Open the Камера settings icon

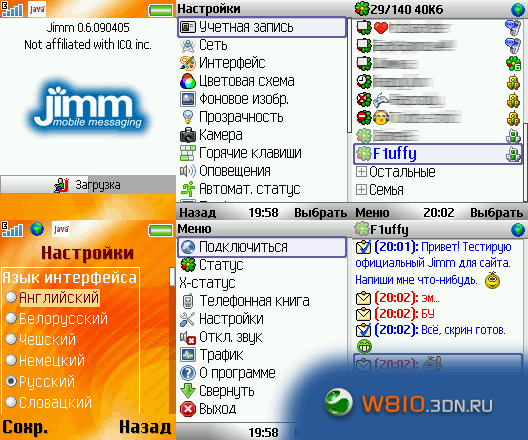click(x=188, y=135)
